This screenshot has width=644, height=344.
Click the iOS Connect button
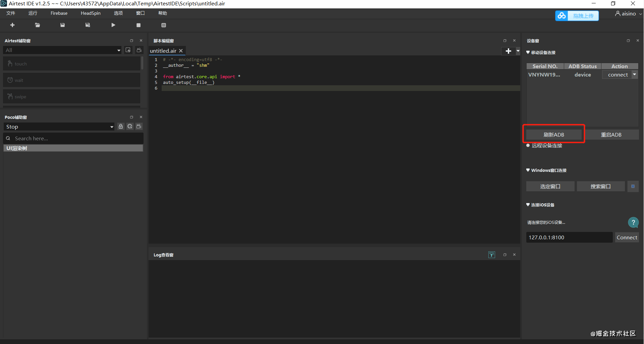[x=627, y=237]
